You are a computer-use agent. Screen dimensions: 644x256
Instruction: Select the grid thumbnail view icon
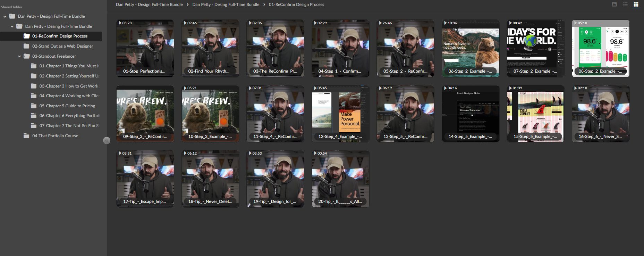(636, 5)
